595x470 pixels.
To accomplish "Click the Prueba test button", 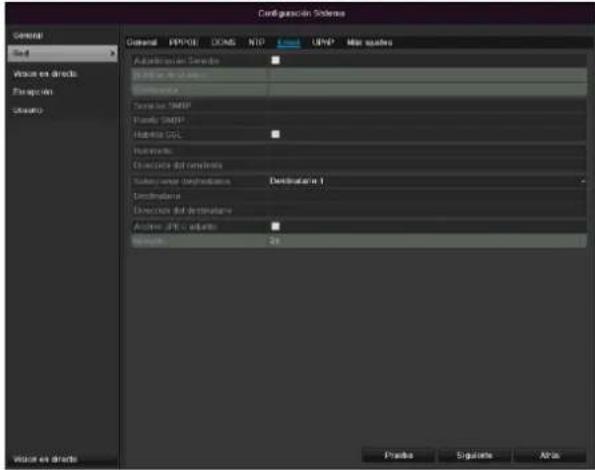I will tap(398, 455).
